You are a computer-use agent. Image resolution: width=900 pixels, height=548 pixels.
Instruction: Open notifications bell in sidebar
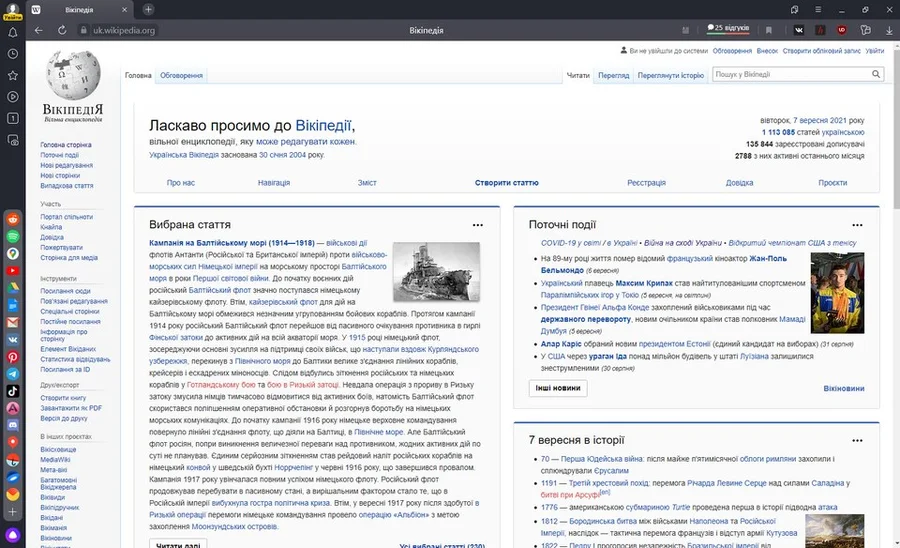(13, 33)
